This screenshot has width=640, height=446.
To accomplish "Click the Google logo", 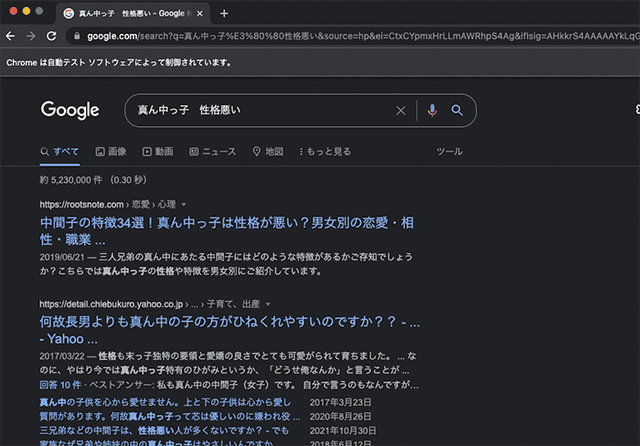I will [70, 110].
